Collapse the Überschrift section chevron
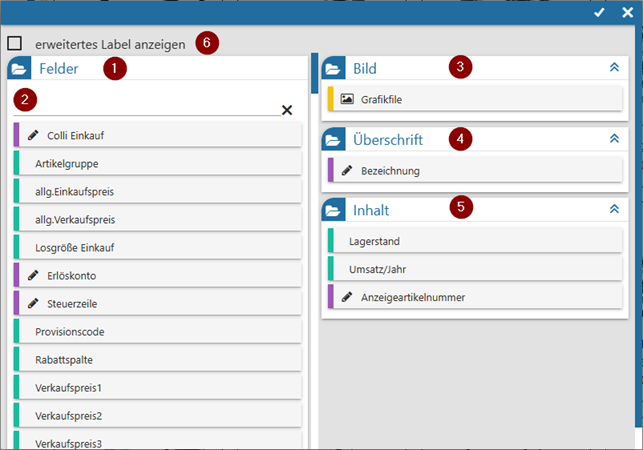 pyautogui.click(x=614, y=139)
